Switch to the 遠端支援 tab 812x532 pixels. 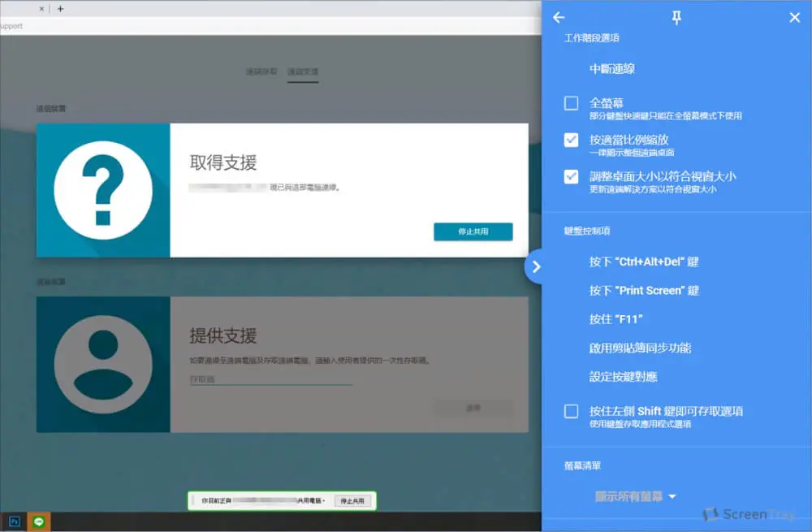click(x=303, y=71)
